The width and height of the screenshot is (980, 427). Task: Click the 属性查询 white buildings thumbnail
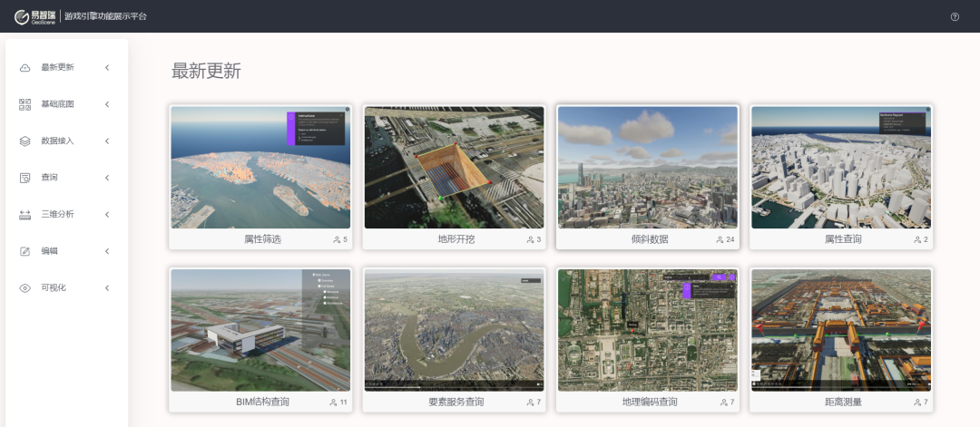(841, 168)
